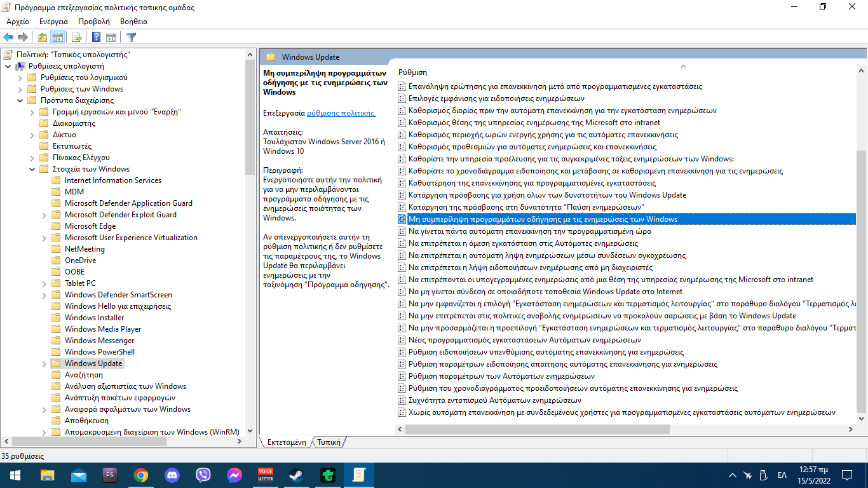Image resolution: width=868 pixels, height=488 pixels.
Task: Expand the 'Δίκτυο' tree node
Action: point(32,135)
